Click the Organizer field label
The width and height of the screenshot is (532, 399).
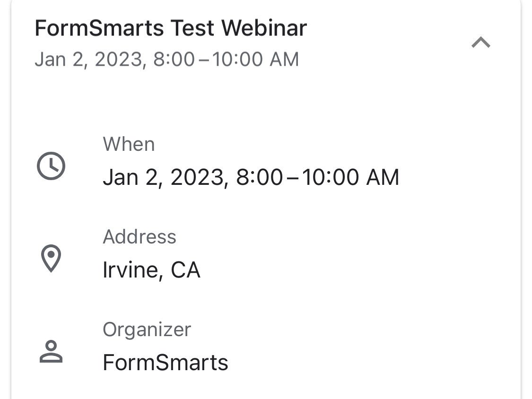[147, 330]
